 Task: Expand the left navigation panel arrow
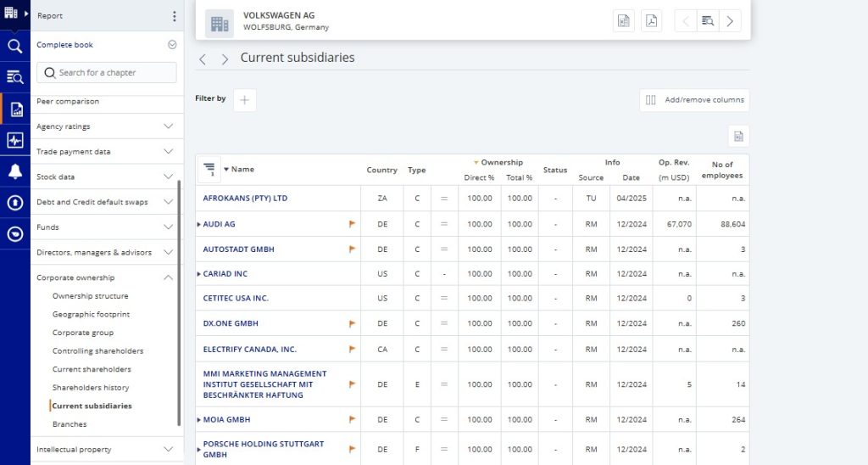[x=25, y=13]
